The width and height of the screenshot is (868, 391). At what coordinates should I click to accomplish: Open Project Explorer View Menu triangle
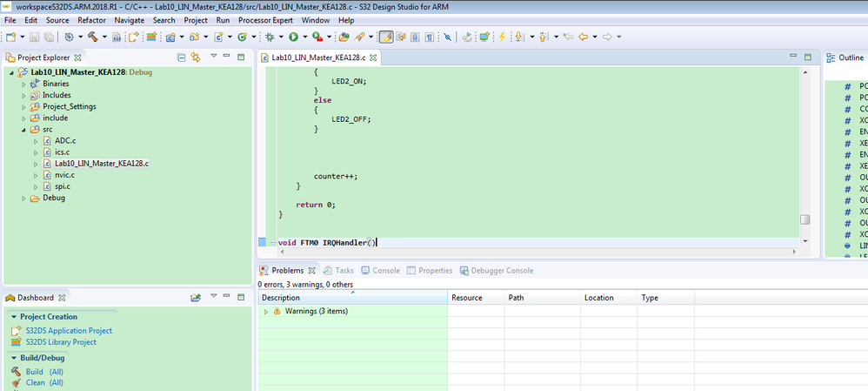click(213, 56)
